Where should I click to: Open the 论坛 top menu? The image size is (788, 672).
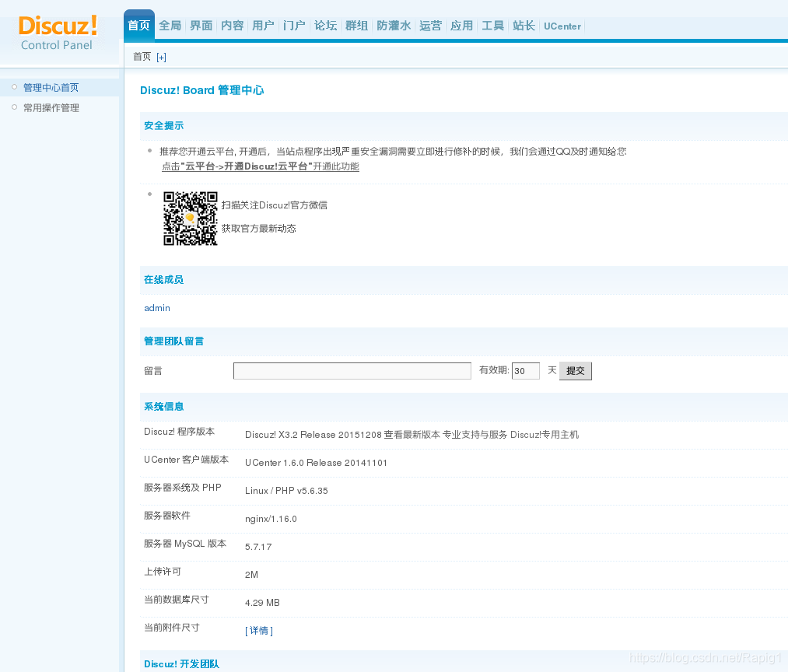[326, 26]
